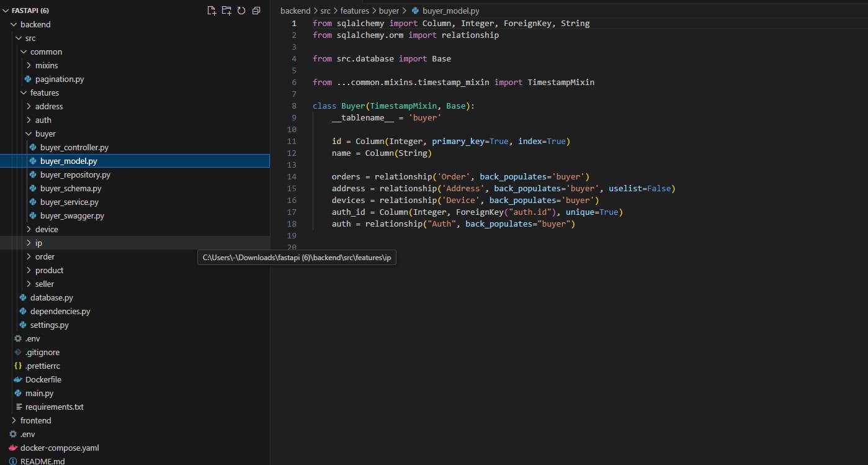This screenshot has width=868, height=465.
Task: Refresh the explorer with the refresh icon
Action: [x=241, y=11]
